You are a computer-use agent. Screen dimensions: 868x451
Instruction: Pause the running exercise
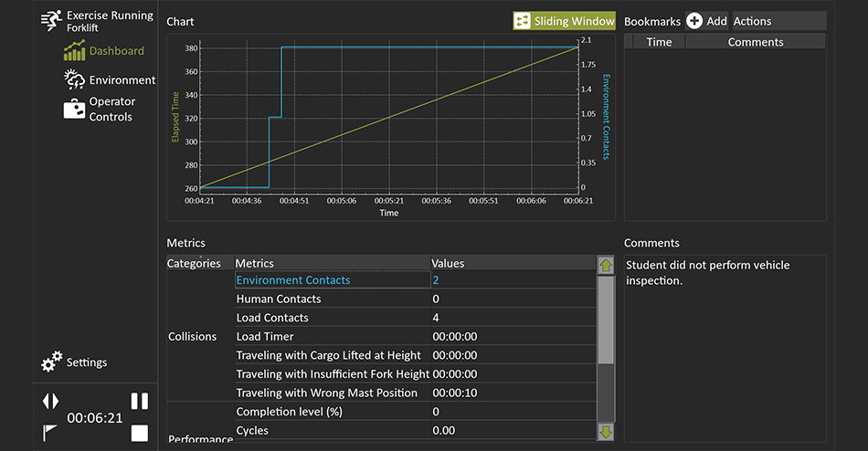140,401
